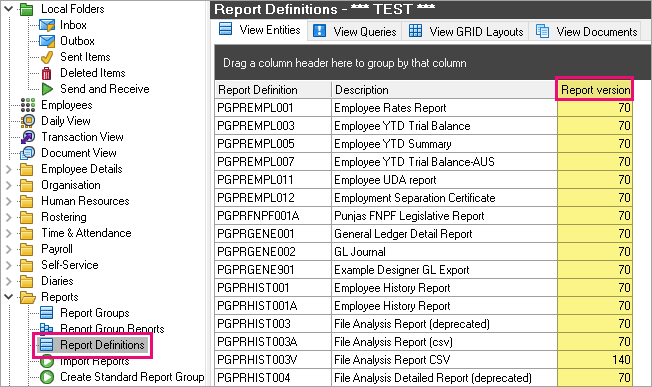Image resolution: width=652 pixels, height=387 pixels.
Task: Sort by Report Definition column header
Action: click(273, 90)
